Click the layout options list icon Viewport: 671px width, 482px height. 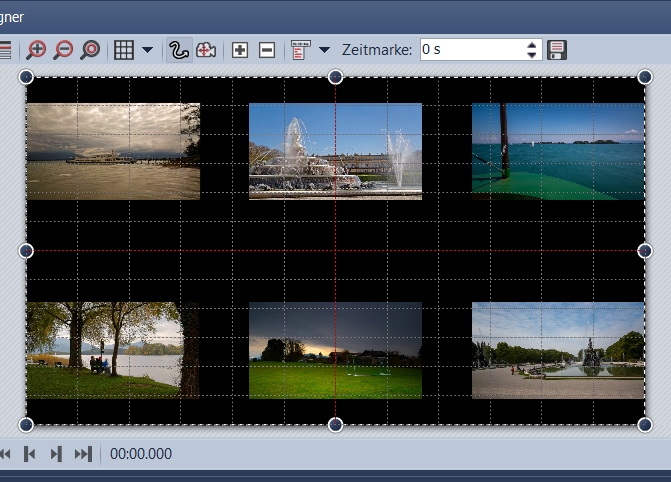coord(300,50)
